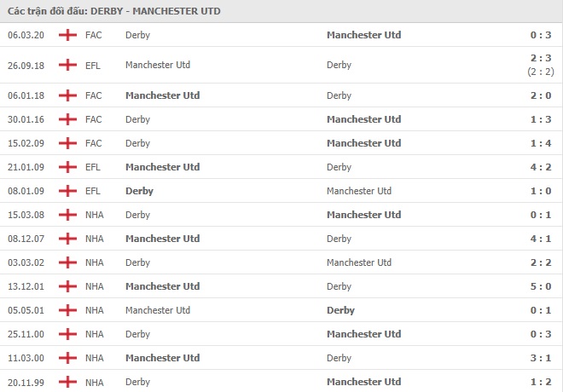Click England flag icon for 05.05.01 match
Image resolution: width=563 pixels, height=392 pixels.
(x=67, y=310)
